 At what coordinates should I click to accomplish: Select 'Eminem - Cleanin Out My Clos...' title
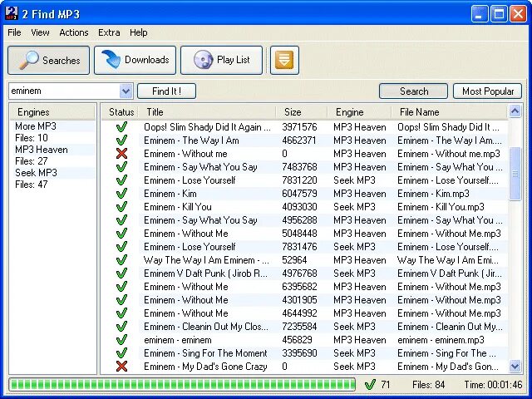point(206,327)
